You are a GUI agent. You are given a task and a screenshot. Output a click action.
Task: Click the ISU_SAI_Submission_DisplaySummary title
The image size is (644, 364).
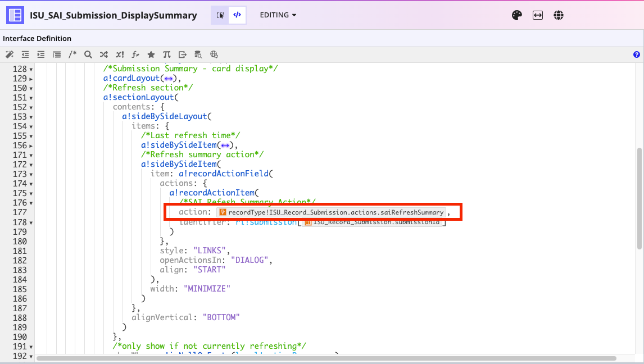[x=114, y=15]
